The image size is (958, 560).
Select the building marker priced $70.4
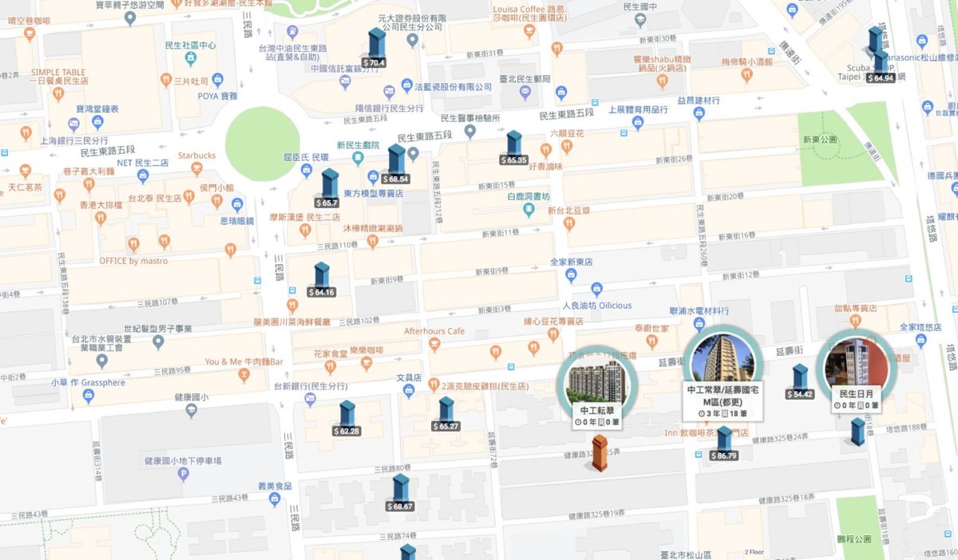pos(374,47)
